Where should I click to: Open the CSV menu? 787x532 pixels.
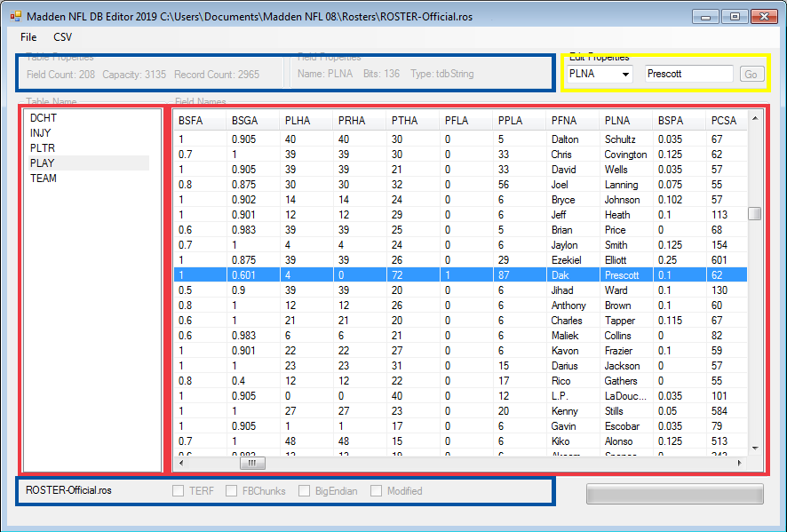point(63,37)
